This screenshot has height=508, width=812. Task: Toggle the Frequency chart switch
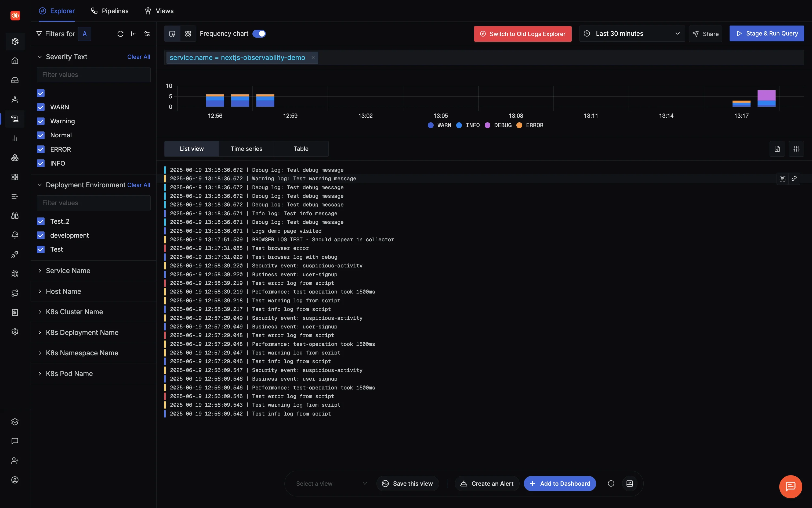point(259,34)
